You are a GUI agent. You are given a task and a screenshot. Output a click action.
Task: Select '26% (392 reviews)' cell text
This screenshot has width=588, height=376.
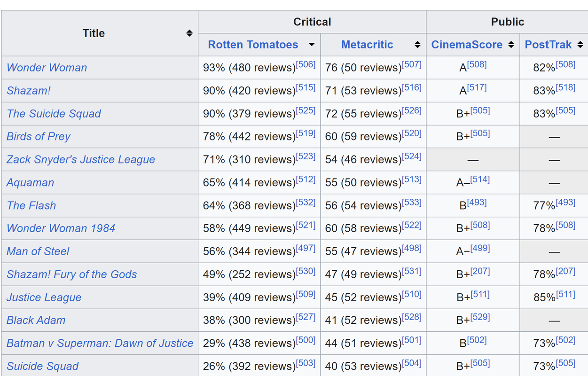click(x=249, y=367)
